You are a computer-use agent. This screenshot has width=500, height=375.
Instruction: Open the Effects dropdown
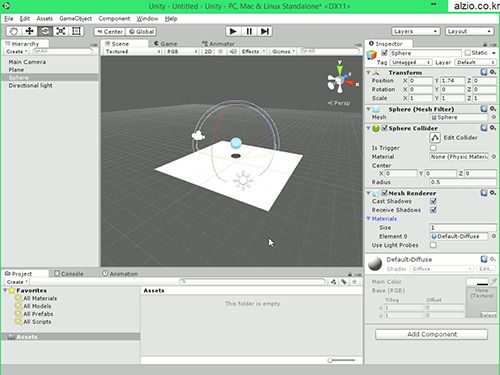click(x=253, y=51)
